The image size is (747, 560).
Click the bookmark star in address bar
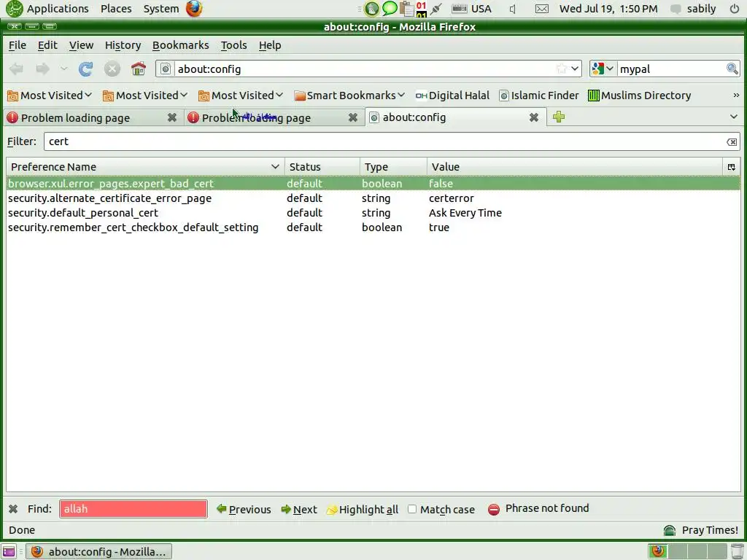coord(561,69)
